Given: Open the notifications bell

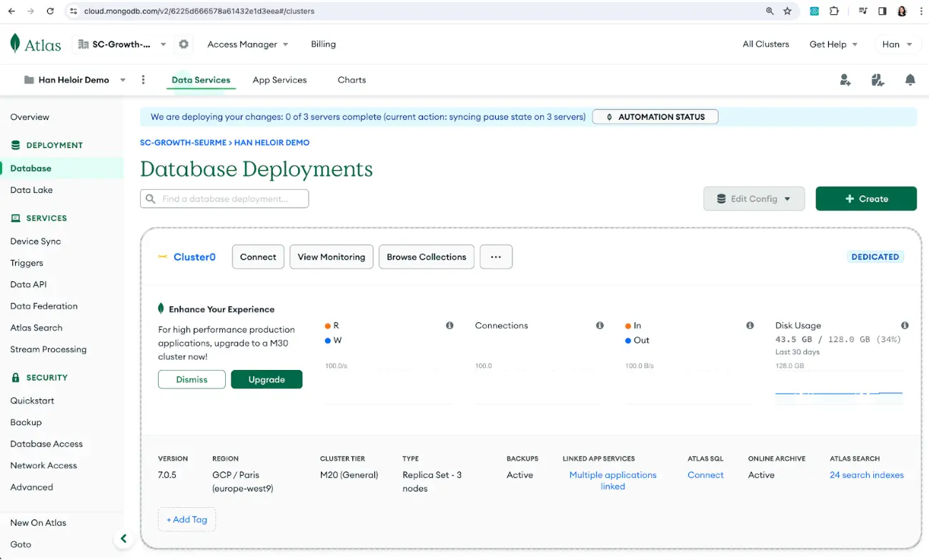Looking at the screenshot, I should [910, 80].
